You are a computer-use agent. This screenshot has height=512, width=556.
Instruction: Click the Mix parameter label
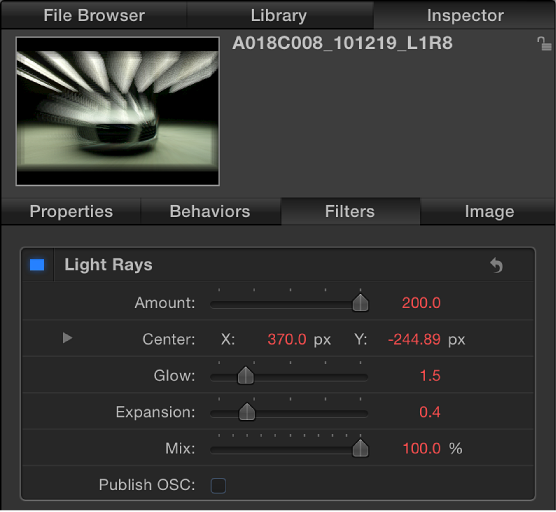click(x=180, y=449)
